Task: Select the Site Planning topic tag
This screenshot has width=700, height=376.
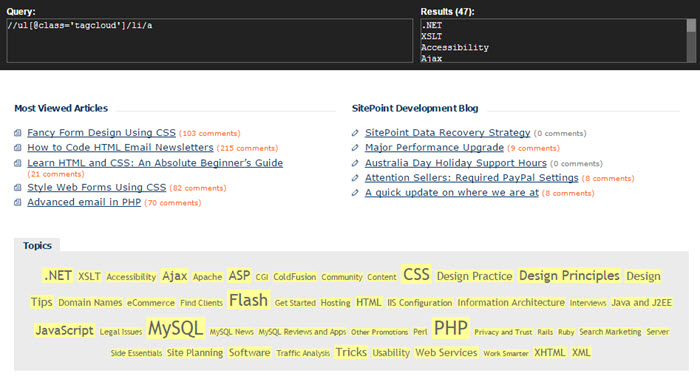Action: [195, 353]
